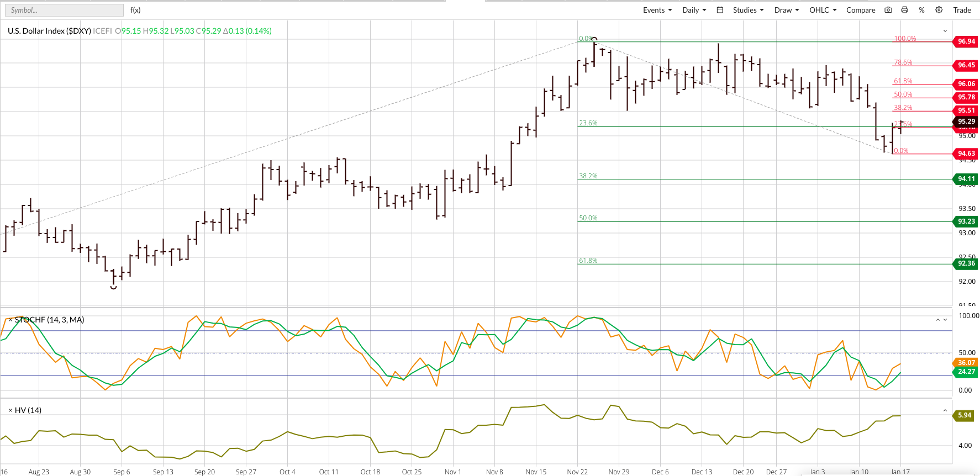Move the HV pane up with arrow
Image resolution: width=980 pixels, height=476 pixels.
(945, 410)
